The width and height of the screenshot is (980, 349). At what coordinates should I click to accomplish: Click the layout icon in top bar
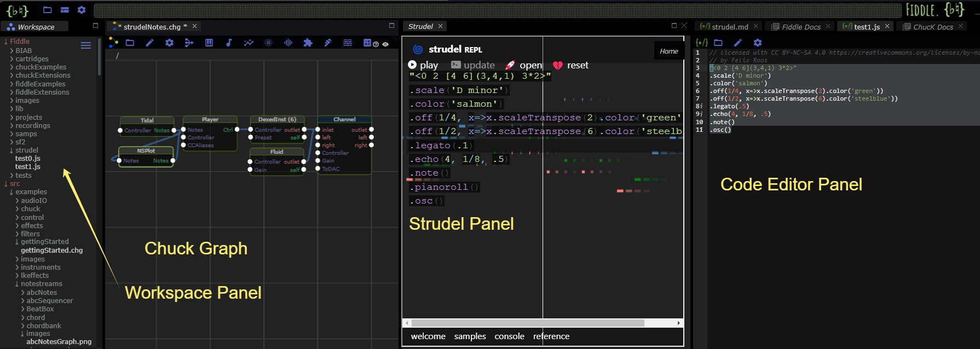[x=65, y=10]
